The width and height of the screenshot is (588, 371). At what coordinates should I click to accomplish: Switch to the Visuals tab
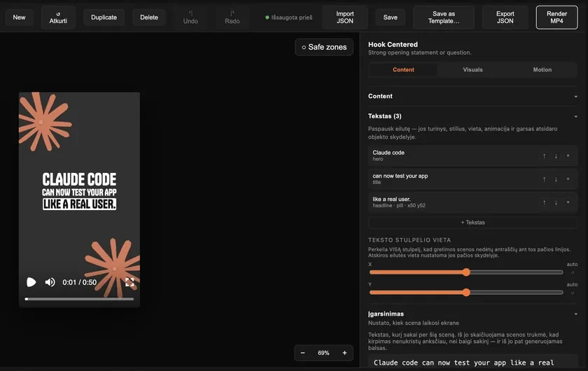pyautogui.click(x=473, y=70)
